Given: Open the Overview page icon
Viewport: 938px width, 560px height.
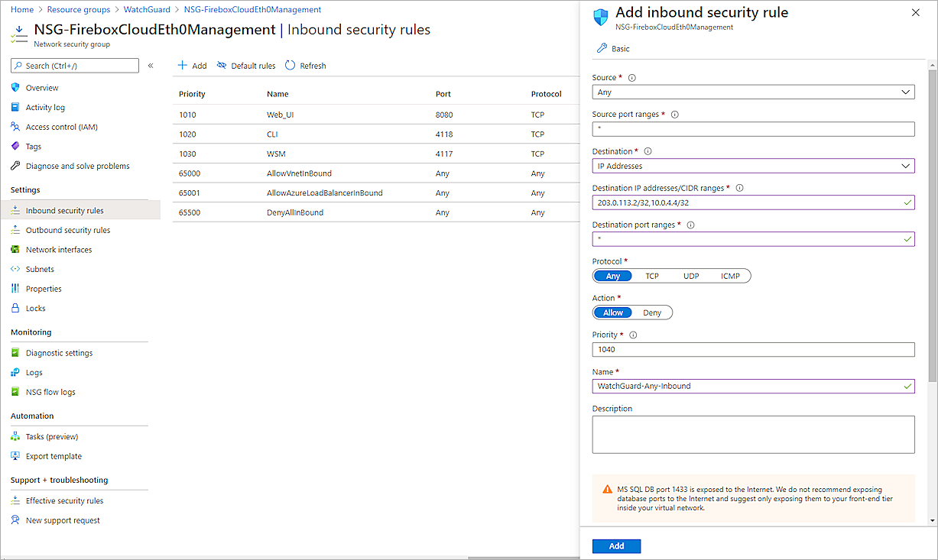Looking at the screenshot, I should pyautogui.click(x=16, y=87).
